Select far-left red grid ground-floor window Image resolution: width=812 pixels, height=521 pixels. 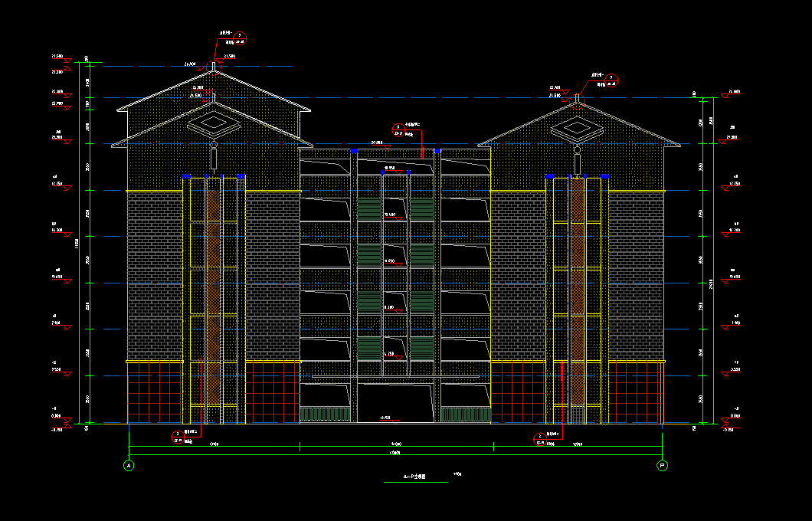tap(154, 393)
